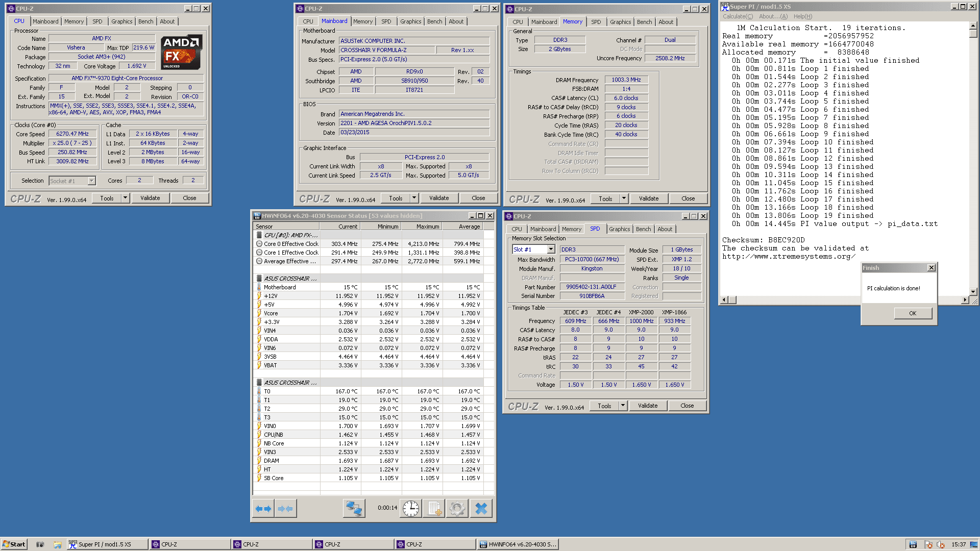The height and width of the screenshot is (551, 980).
Task: Click Super PI vertical scrollbar up arrow
Action: click(x=973, y=26)
